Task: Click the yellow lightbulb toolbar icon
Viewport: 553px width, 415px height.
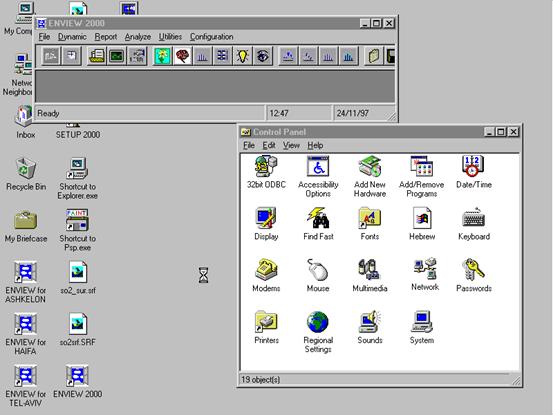Action: pos(243,56)
